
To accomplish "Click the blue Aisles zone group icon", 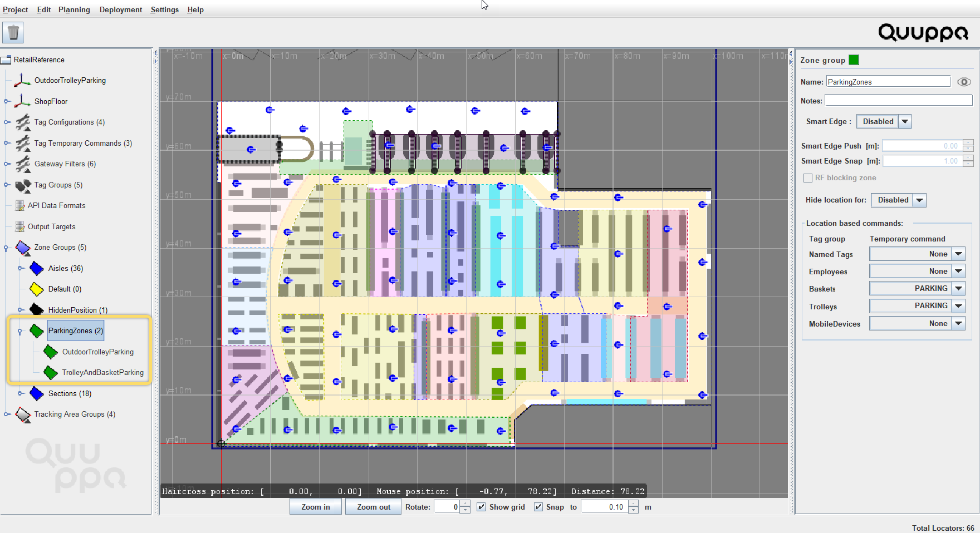I will click(x=37, y=268).
